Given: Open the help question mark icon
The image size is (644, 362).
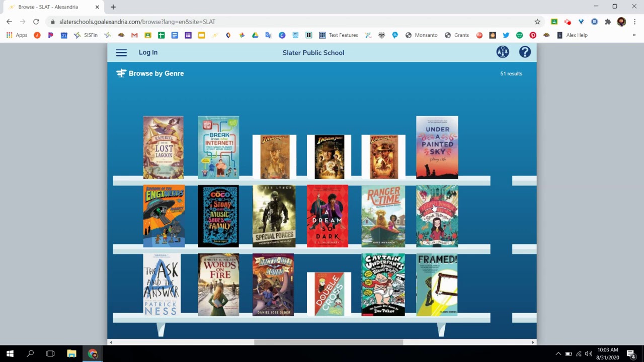Looking at the screenshot, I should [x=525, y=52].
